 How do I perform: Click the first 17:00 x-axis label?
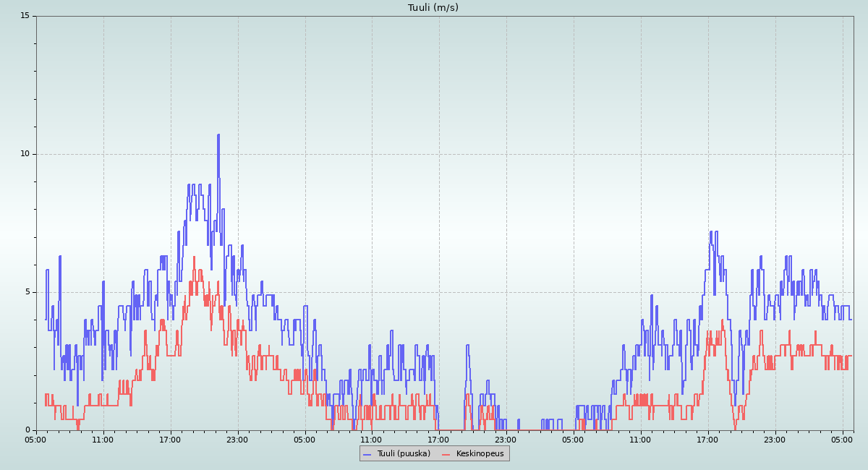(171, 439)
